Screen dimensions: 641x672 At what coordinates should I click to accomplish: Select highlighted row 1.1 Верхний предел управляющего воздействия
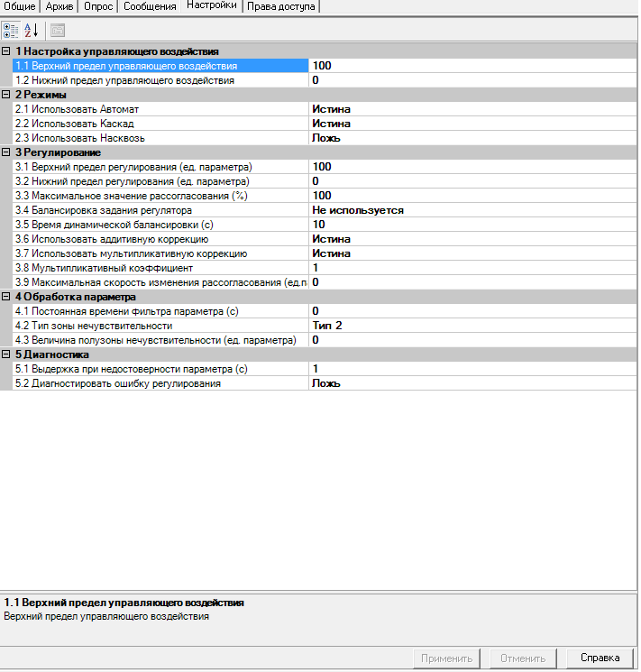(x=160, y=66)
